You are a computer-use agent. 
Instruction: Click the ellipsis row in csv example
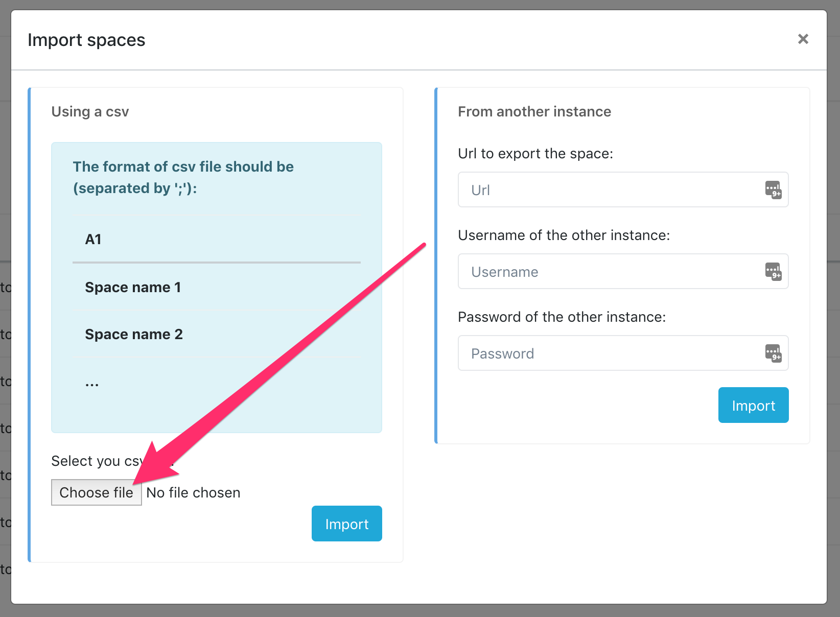(217, 381)
